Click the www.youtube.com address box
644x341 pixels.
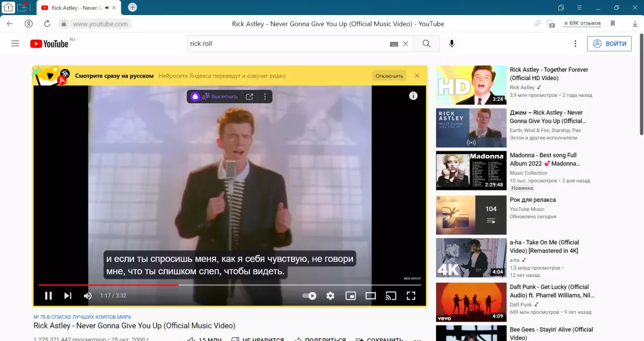(100, 24)
